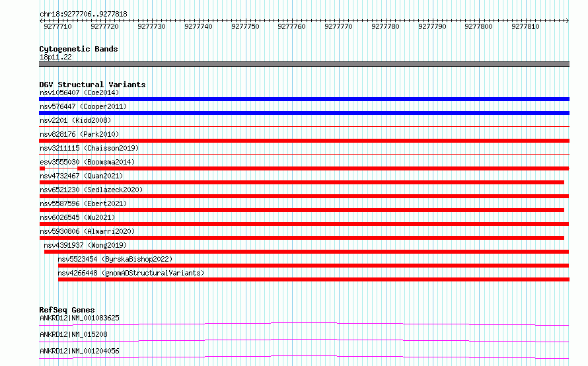Click the red bar for nsv4391937
Viewport: 588px width, 366px height.
point(307,252)
